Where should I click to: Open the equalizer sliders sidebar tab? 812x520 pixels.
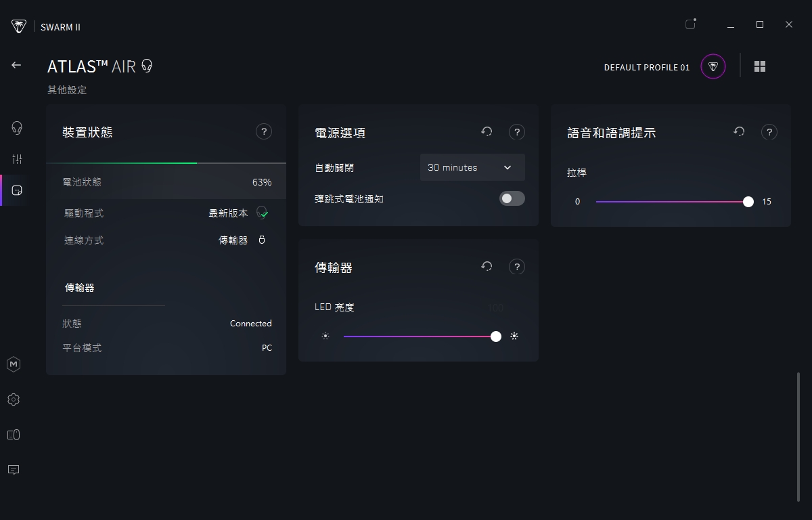(17, 159)
